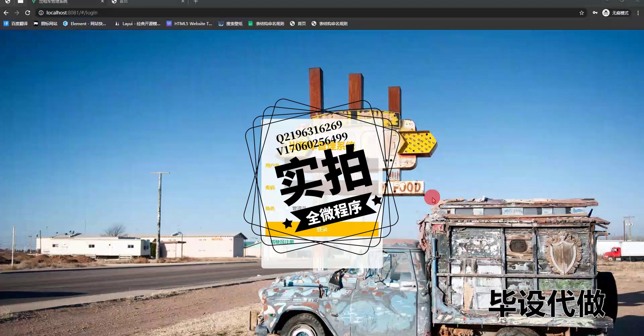Go back with the browser back arrow
This screenshot has height=336, width=644.
(6, 13)
